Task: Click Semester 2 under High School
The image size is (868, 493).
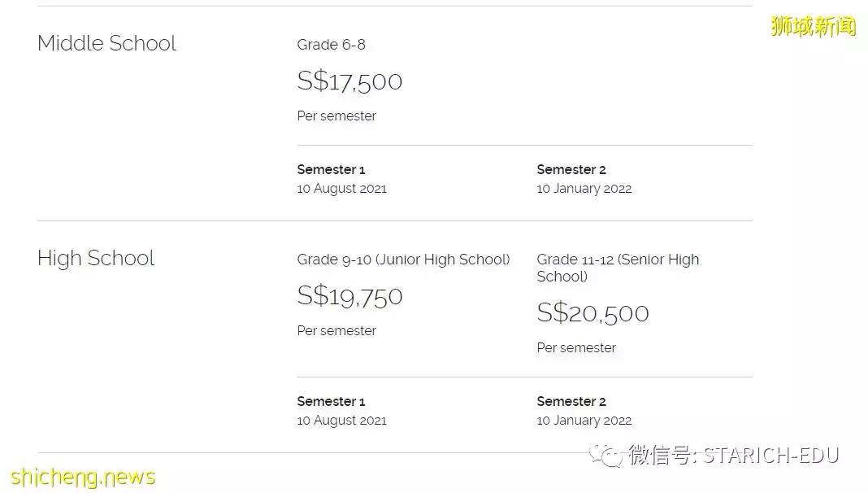Action: tap(571, 402)
